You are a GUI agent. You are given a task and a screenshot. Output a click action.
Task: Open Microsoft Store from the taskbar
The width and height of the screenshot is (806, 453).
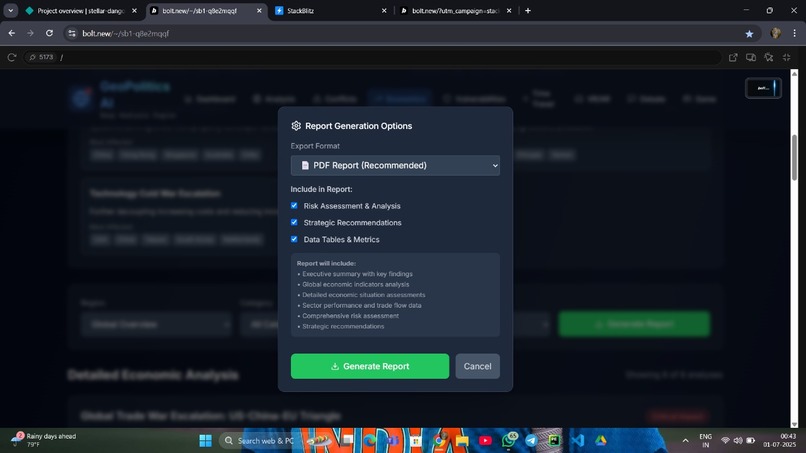[415, 441]
